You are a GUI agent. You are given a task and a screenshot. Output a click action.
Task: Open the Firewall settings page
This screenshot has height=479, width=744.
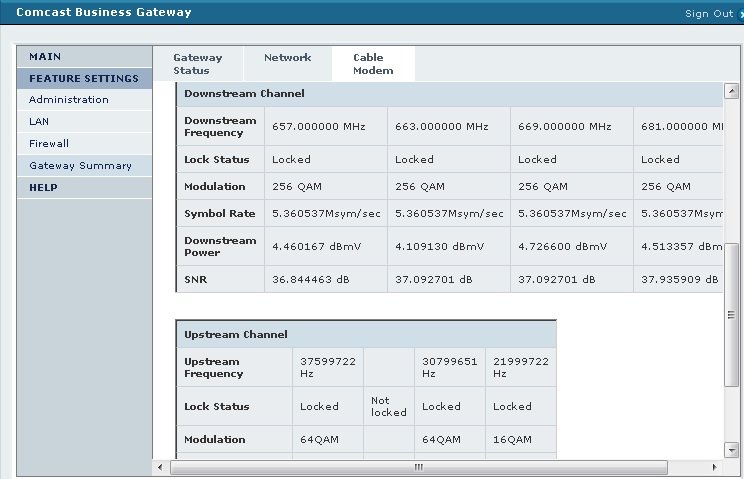[49, 144]
